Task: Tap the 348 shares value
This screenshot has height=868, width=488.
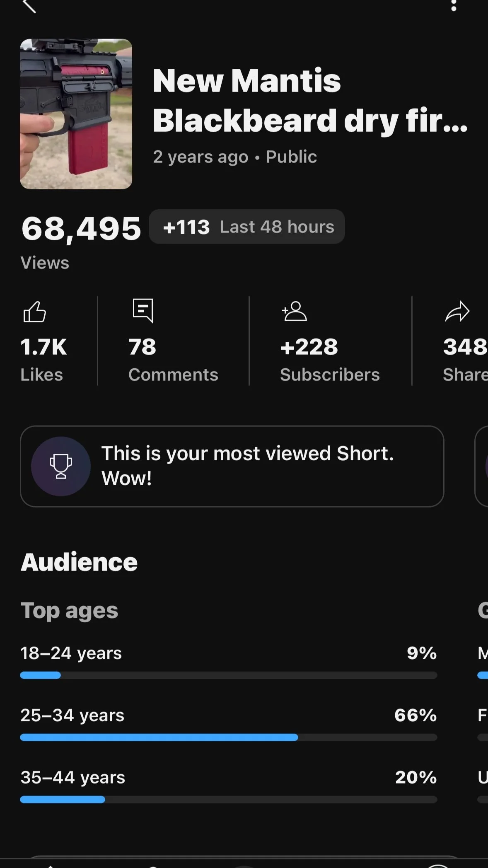Action: point(465,347)
